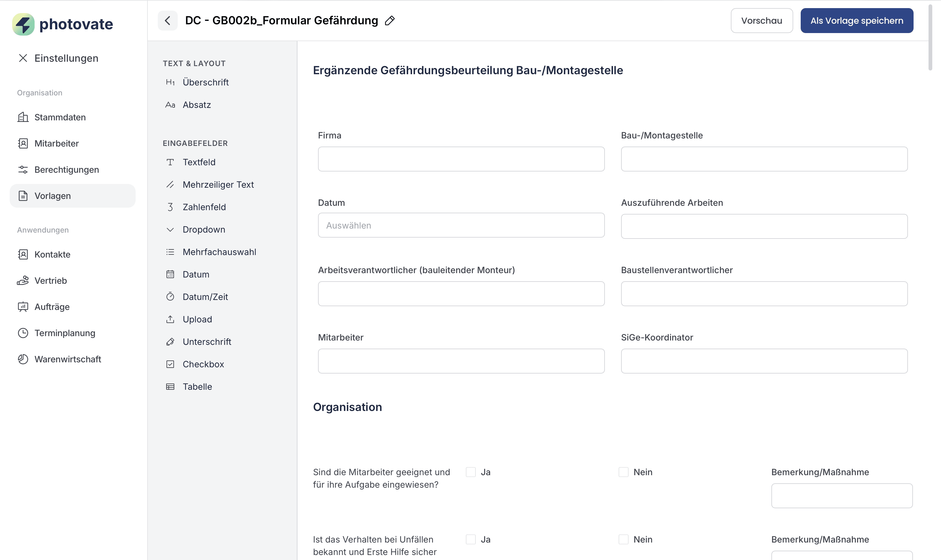
Task: Choose the Überschrift heading element
Action: (x=205, y=82)
